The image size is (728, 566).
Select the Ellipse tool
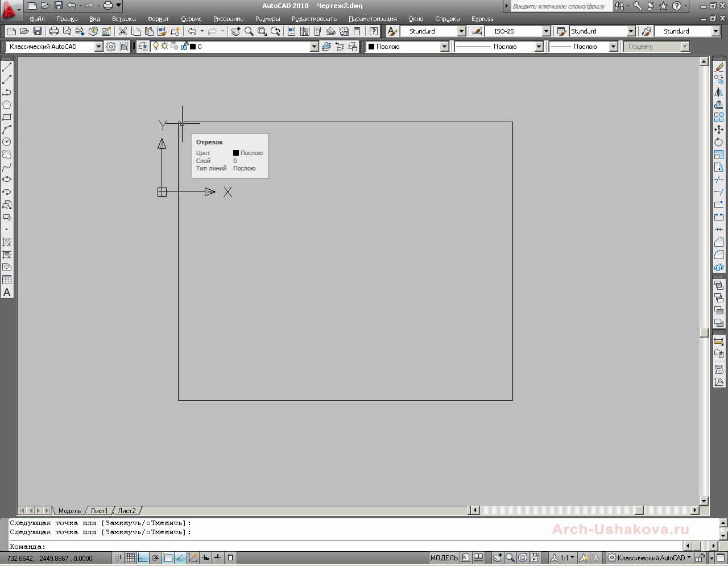7,180
